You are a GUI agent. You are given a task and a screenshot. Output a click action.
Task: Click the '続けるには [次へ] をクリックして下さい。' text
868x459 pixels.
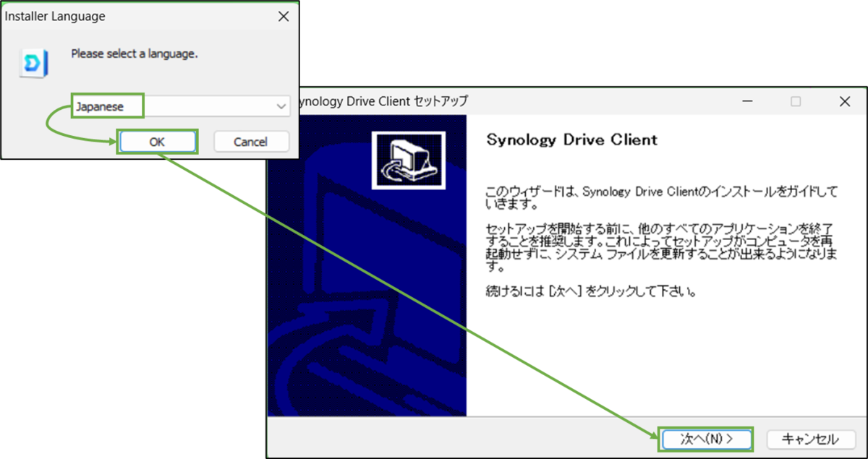tap(593, 293)
